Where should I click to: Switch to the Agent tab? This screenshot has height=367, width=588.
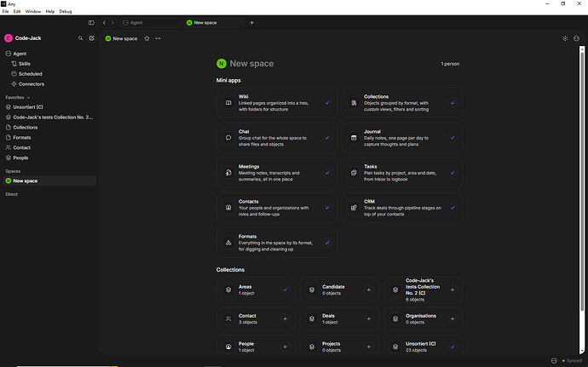tap(150, 23)
